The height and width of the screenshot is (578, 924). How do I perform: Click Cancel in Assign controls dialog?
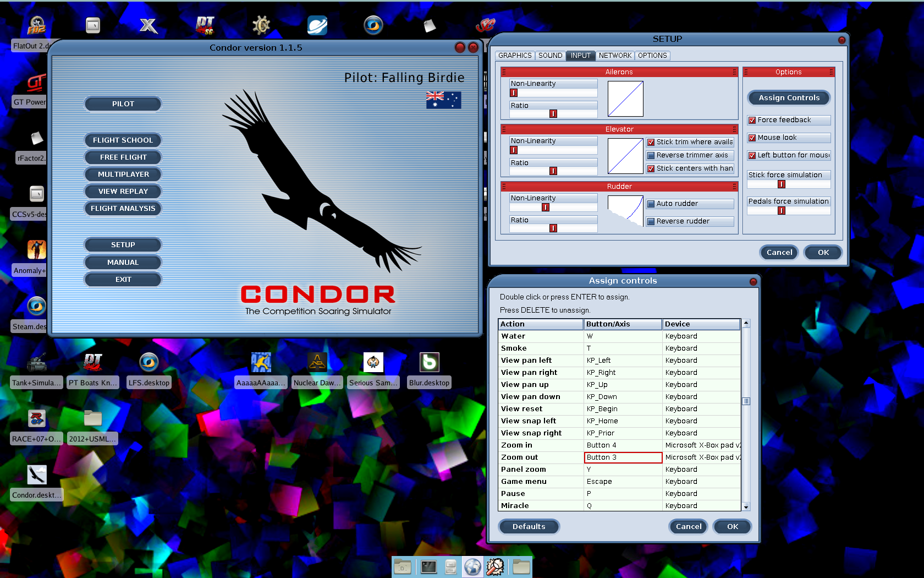(689, 527)
